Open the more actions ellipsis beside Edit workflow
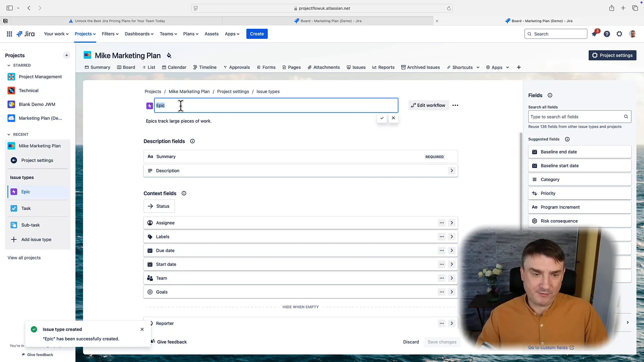Screen dimensions: 644x362 tap(455, 105)
